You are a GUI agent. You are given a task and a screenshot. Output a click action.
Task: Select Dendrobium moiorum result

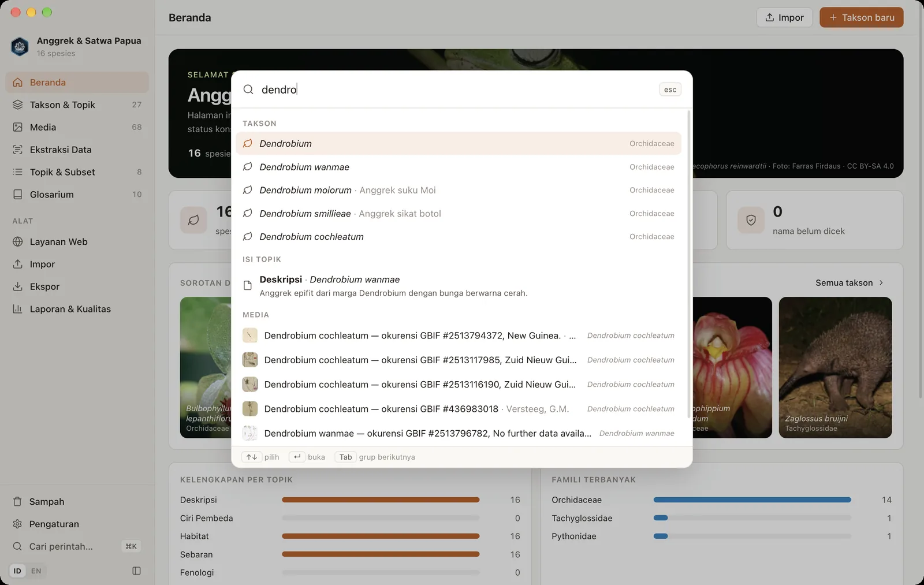(x=459, y=190)
